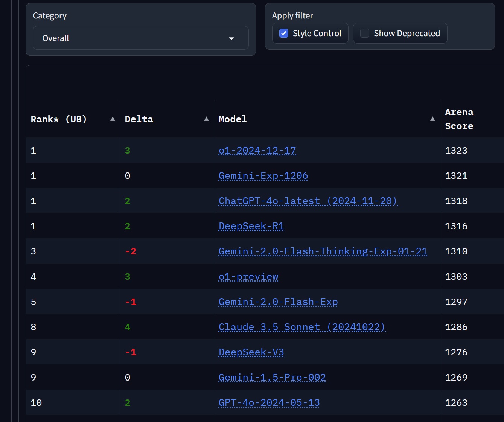Sort by the Rank* (UB) column arrow

(113, 119)
